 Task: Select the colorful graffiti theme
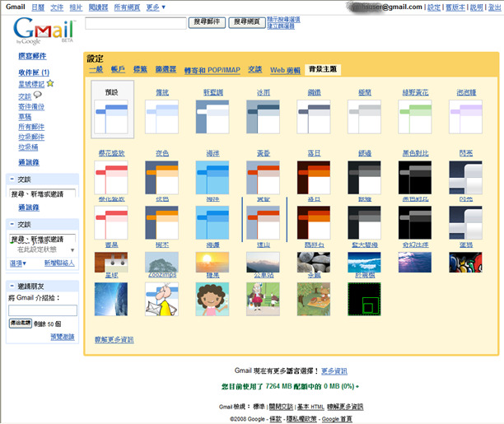point(465,262)
